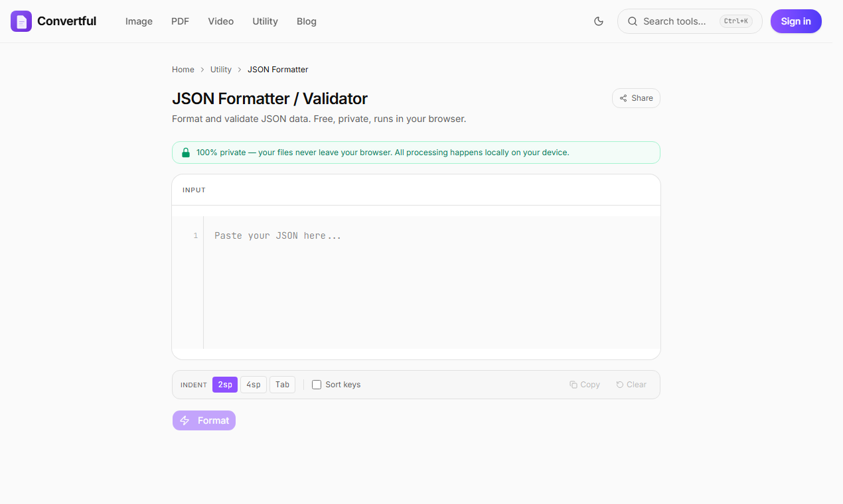Click the green lock privacy icon
This screenshot has height=504, width=843.
pyautogui.click(x=186, y=153)
